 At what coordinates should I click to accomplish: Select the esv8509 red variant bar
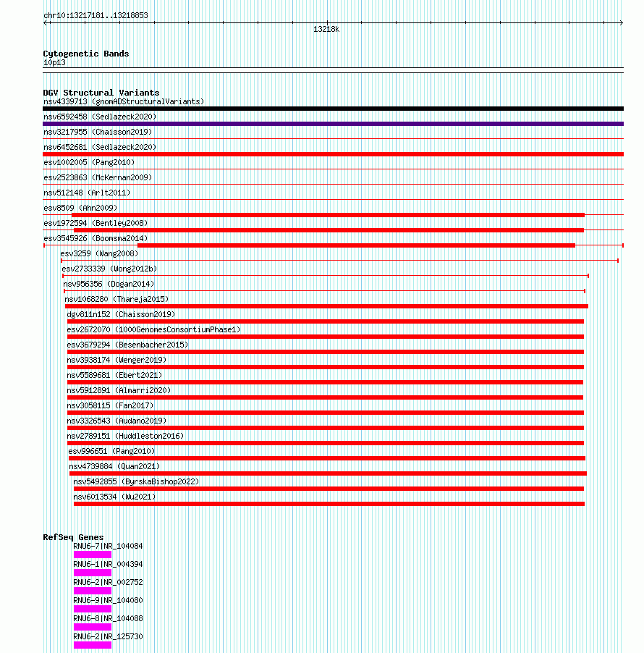[328, 215]
